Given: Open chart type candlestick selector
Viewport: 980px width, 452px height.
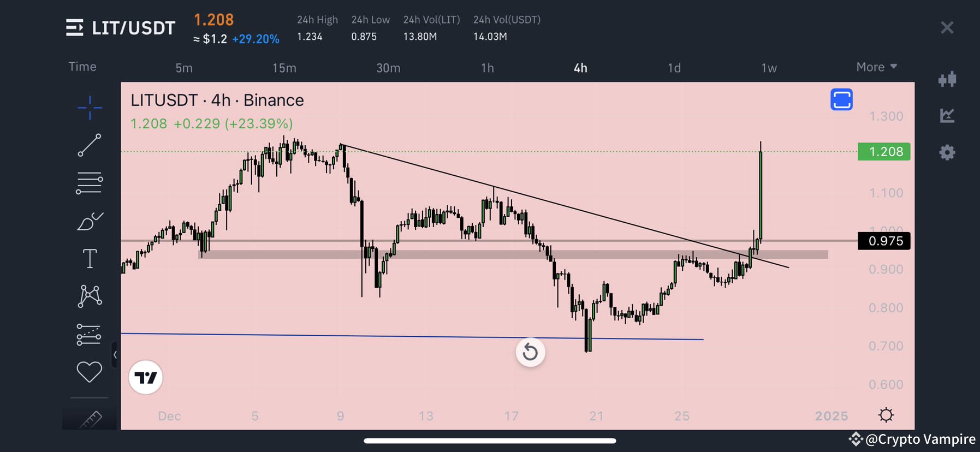Looking at the screenshot, I should coord(948,79).
